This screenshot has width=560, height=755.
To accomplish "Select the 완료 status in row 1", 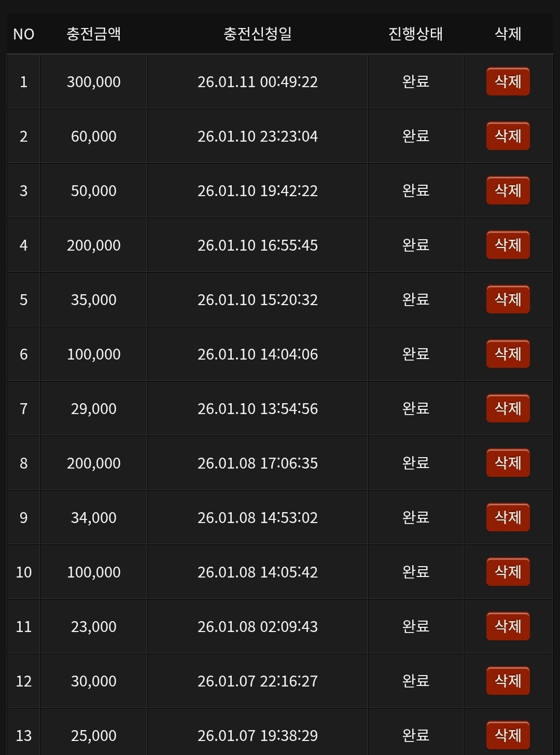I will (415, 81).
